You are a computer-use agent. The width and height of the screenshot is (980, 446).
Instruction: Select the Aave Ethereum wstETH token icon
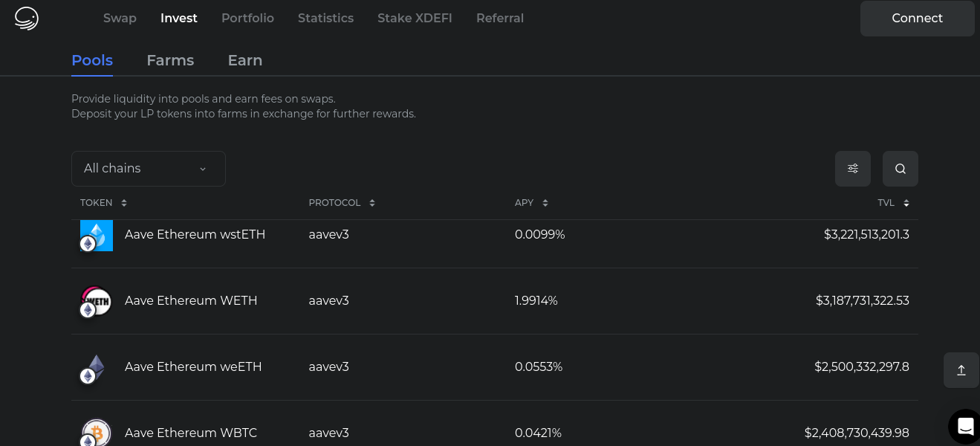(96, 235)
